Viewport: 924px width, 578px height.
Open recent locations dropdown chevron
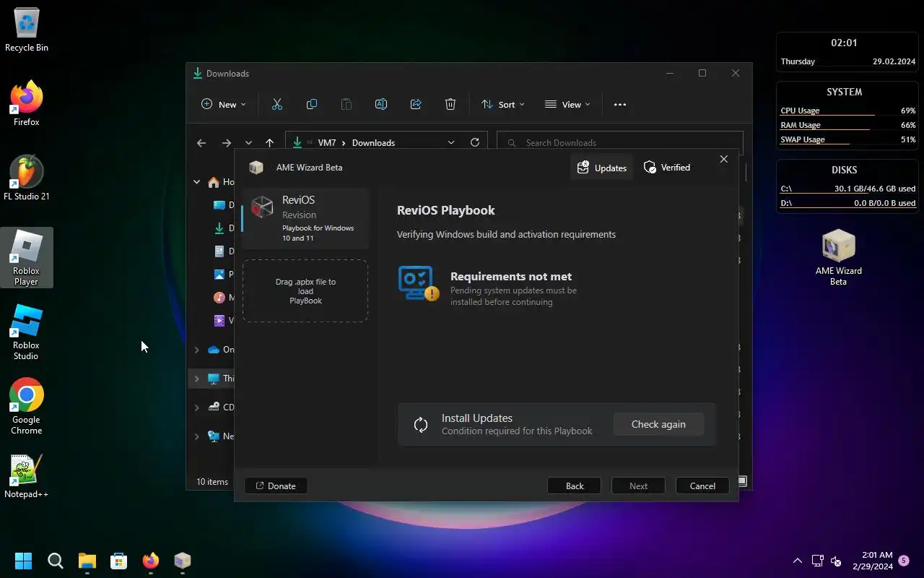[248, 143]
